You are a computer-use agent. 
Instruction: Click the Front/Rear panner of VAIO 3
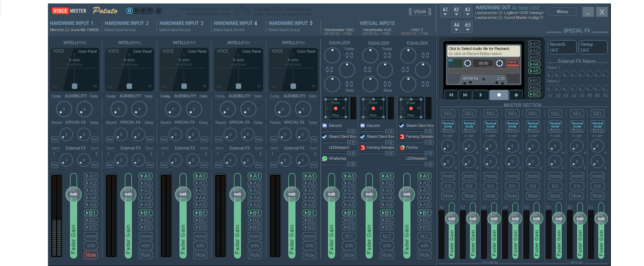point(411,108)
